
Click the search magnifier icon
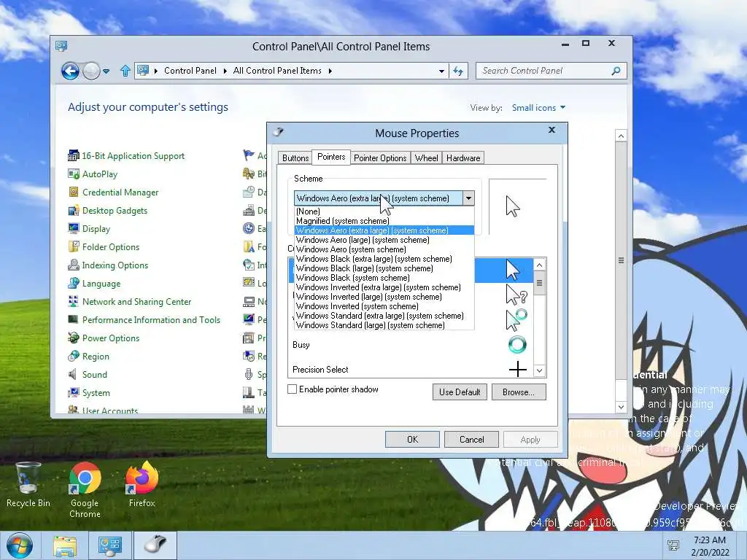click(616, 71)
